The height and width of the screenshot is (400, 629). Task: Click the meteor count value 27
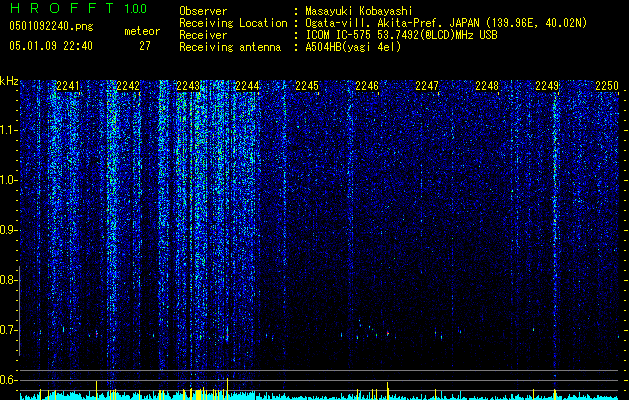(144, 46)
